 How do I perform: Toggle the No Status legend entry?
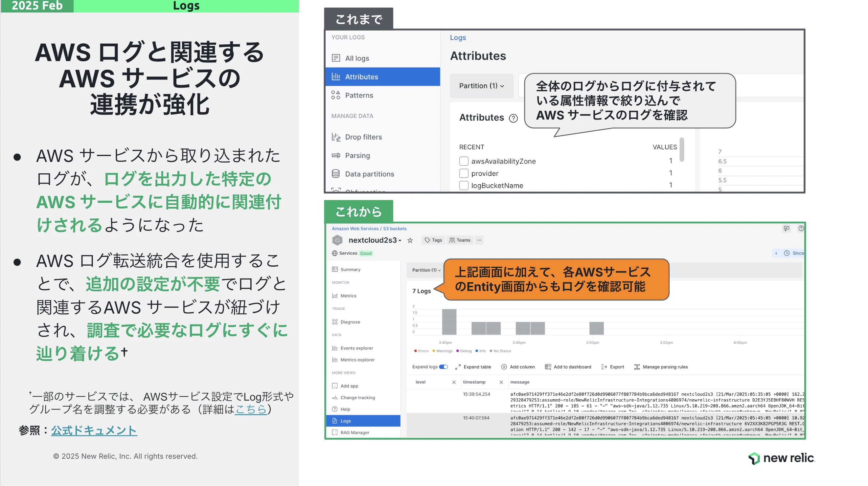[x=500, y=351]
